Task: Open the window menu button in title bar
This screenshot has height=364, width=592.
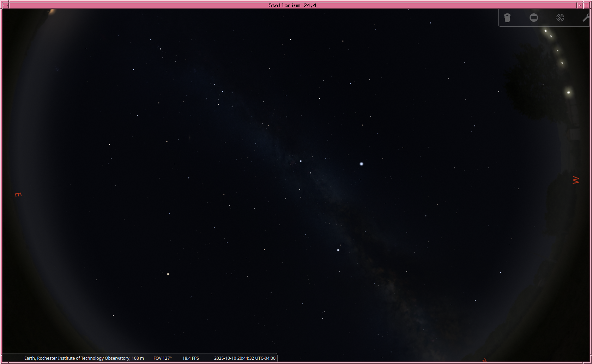Action: tap(5, 5)
